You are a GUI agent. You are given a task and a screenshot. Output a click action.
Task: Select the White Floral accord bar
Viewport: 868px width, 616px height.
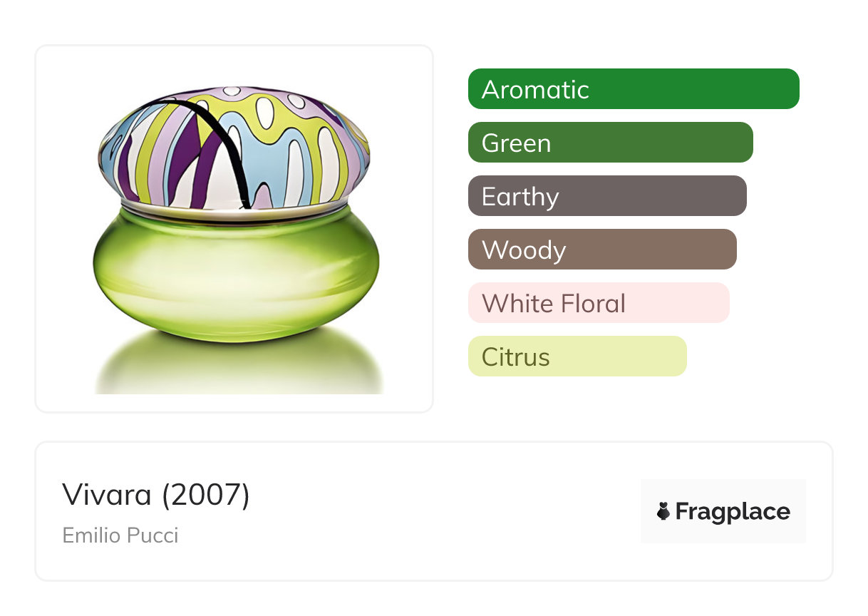tap(599, 303)
